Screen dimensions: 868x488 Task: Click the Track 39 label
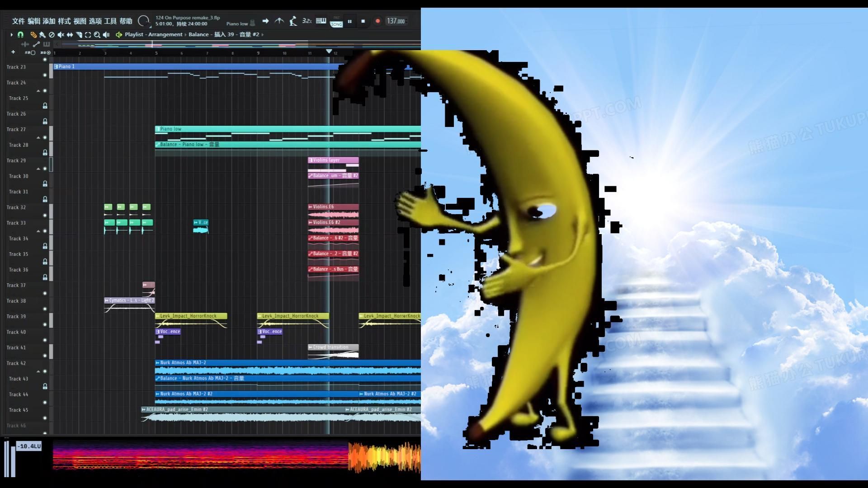click(x=16, y=316)
